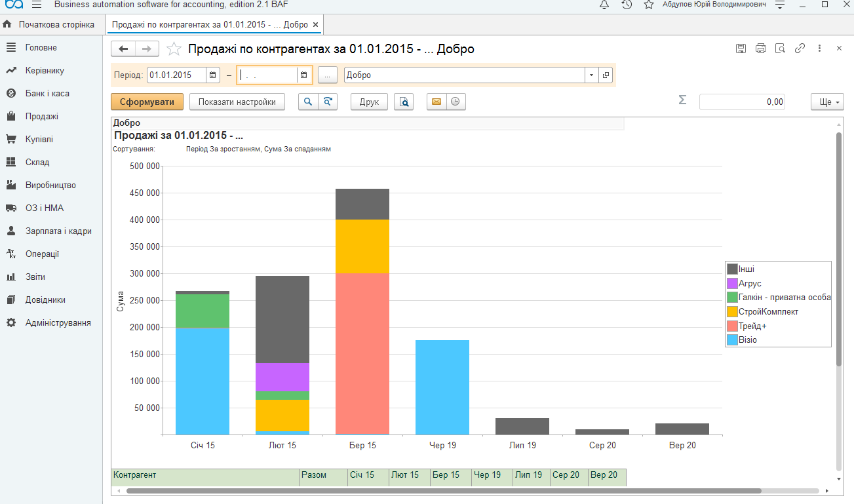Expand the Добро organization dropdown
The height and width of the screenshot is (504, 854).
coord(591,75)
